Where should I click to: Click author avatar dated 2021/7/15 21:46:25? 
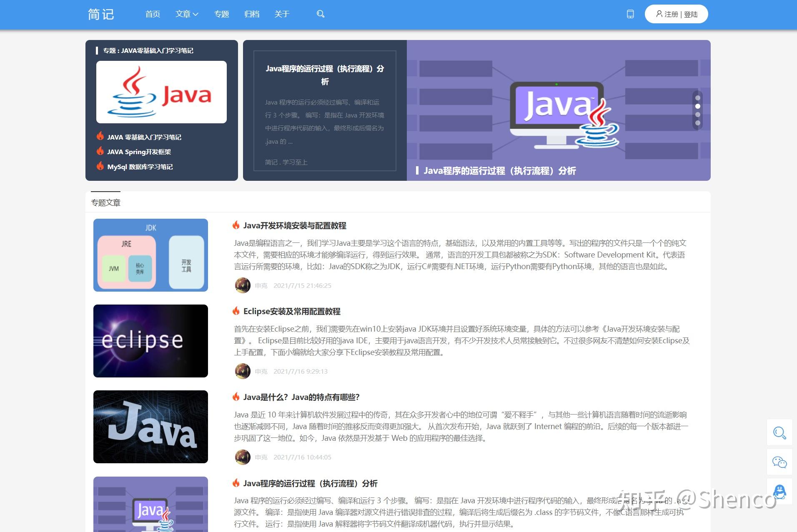(243, 285)
